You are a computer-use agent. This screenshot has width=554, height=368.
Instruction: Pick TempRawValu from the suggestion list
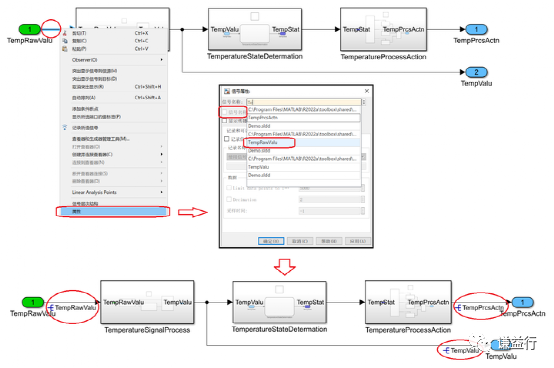[303, 142]
